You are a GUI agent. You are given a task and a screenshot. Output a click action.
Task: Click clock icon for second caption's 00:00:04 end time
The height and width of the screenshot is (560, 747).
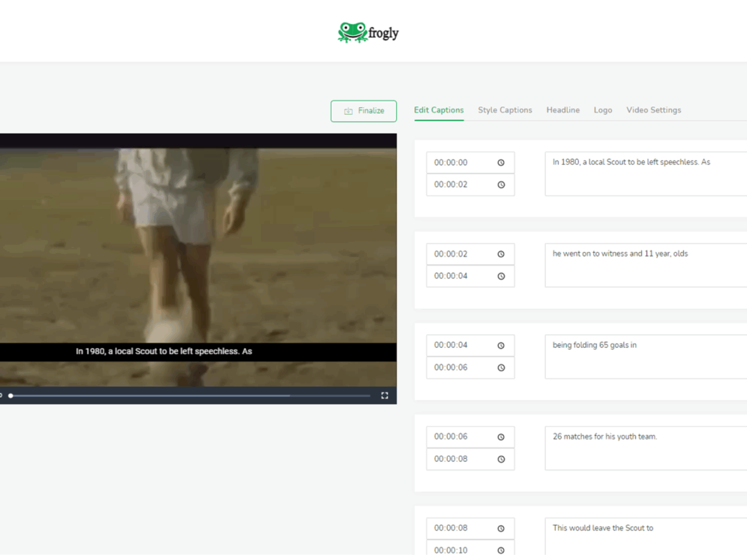501,276
